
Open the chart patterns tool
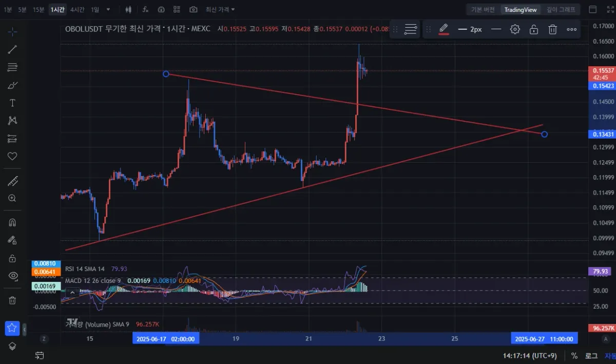[x=12, y=121]
